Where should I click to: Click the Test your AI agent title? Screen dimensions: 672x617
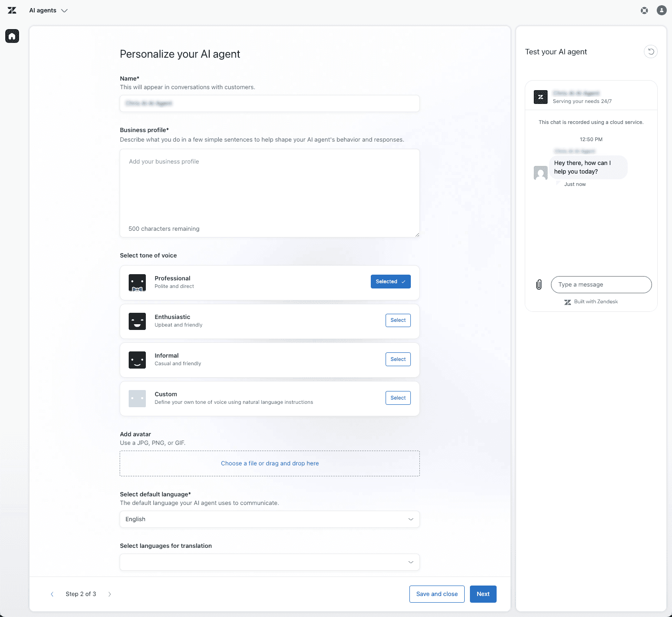556,52
